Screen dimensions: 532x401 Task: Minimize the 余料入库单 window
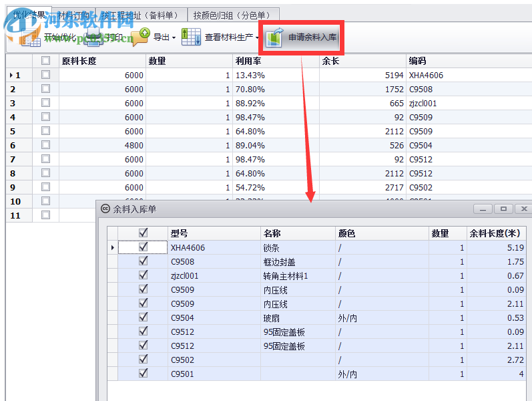483,209
